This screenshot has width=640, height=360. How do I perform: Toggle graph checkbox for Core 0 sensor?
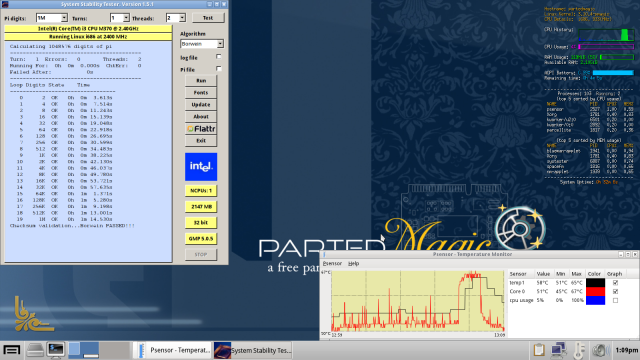(615, 291)
